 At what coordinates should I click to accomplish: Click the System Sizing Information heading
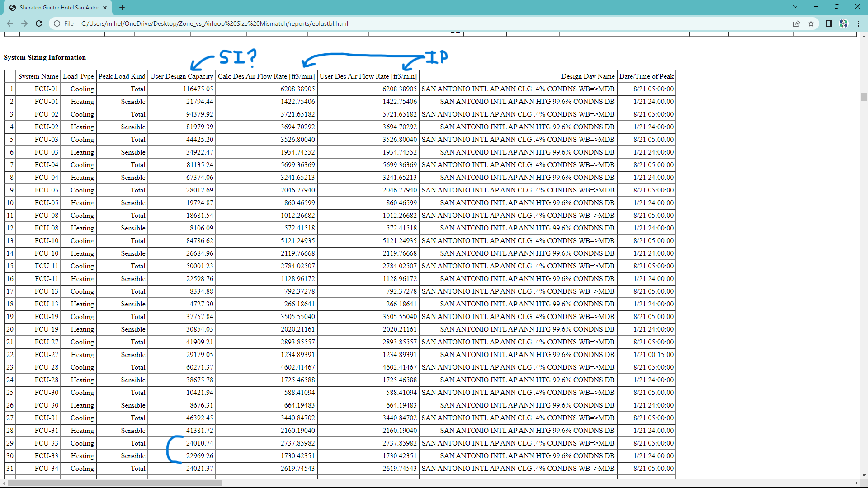coord(44,57)
